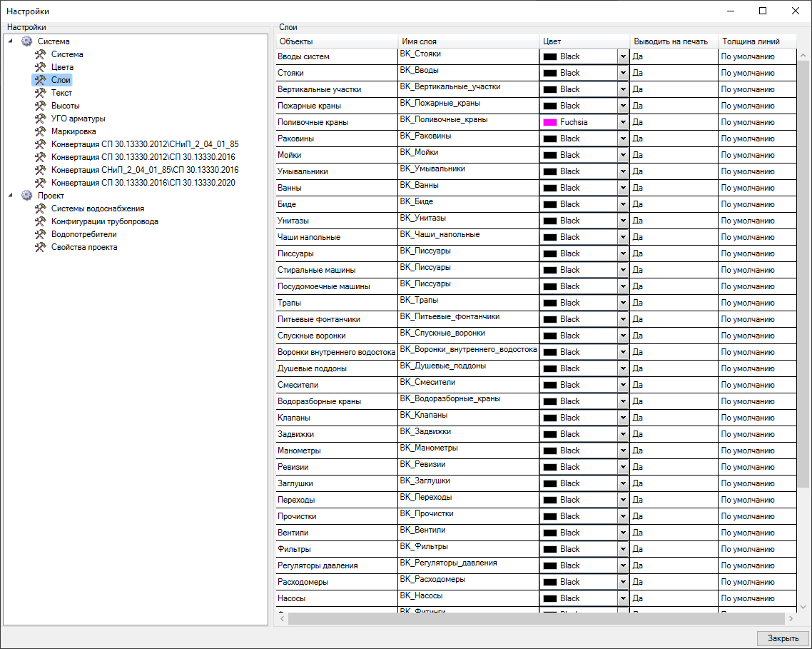Screen dimensions: 812x649
Task: Select the Текст settings item
Action: pyautogui.click(x=61, y=93)
